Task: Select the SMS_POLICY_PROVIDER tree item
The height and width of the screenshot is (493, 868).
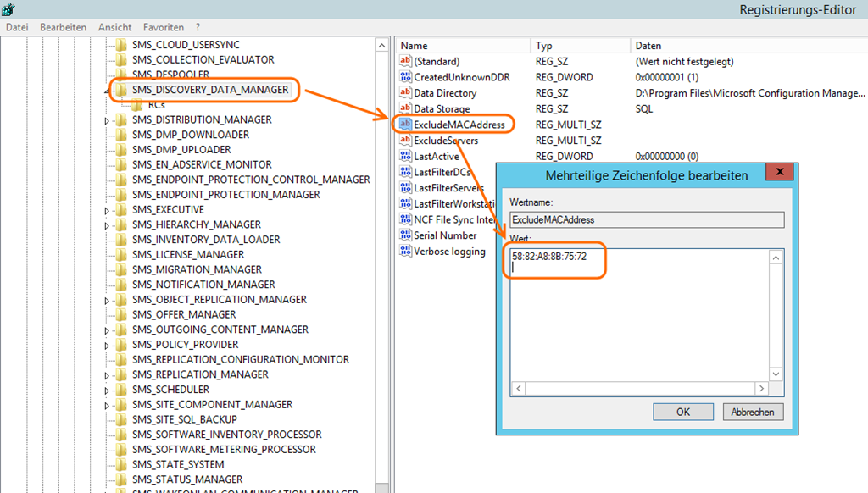Action: tap(185, 345)
